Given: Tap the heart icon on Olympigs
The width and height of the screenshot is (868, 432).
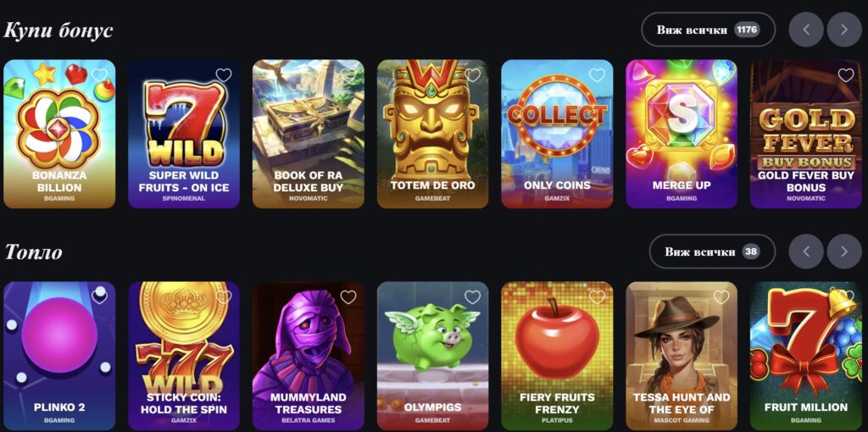Looking at the screenshot, I should point(472,297).
